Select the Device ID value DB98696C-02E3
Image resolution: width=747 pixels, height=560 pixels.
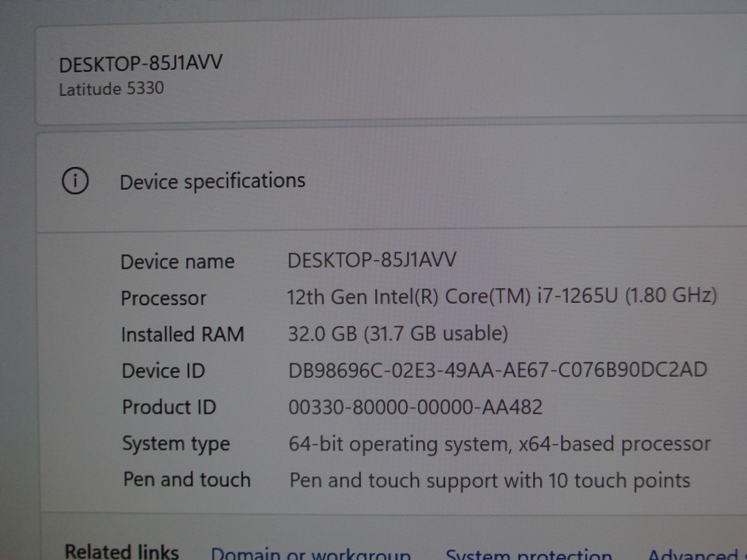[x=498, y=370]
